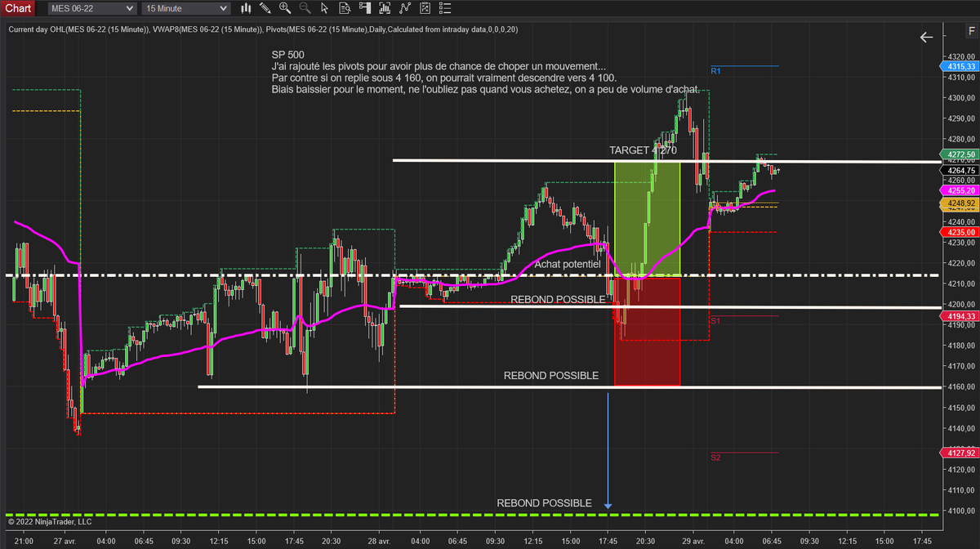The width and height of the screenshot is (980, 549).
Task: Click the '28 avr.' date on time axis
Action: 380,541
